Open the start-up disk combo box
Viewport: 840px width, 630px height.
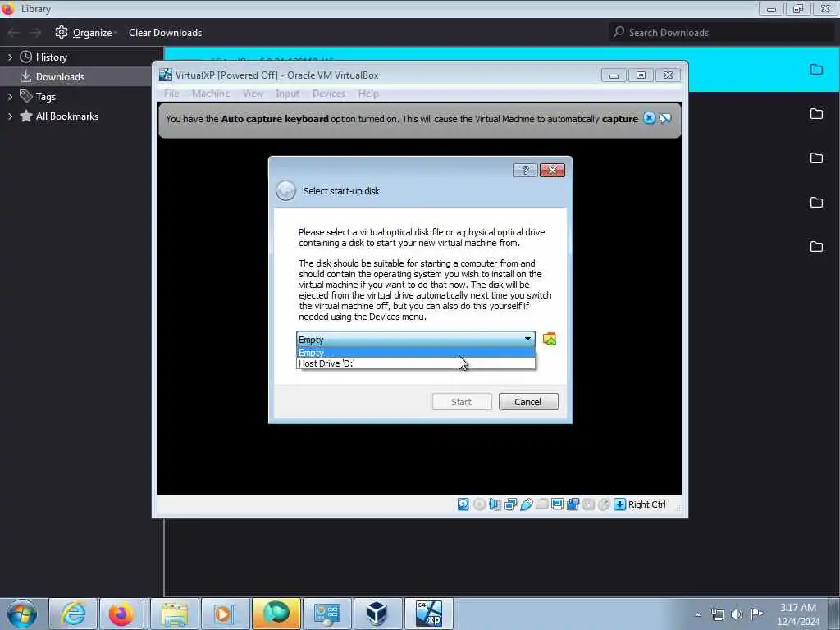pos(415,339)
